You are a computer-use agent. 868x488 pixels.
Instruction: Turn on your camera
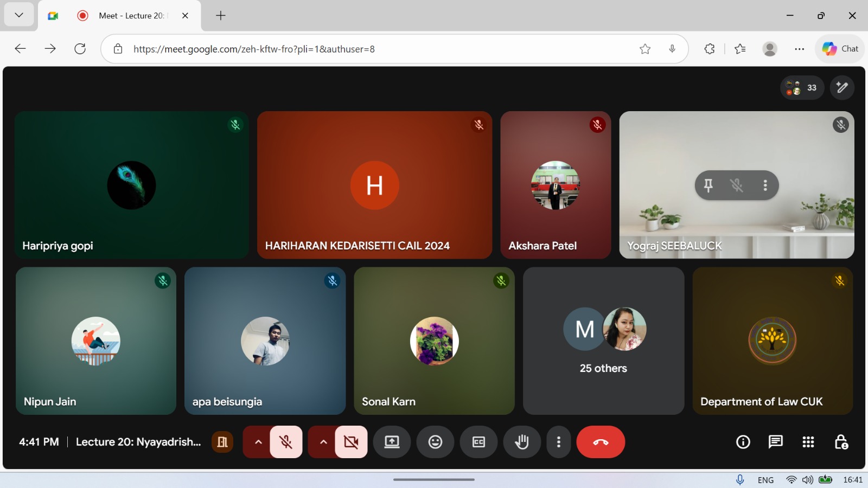tap(351, 442)
